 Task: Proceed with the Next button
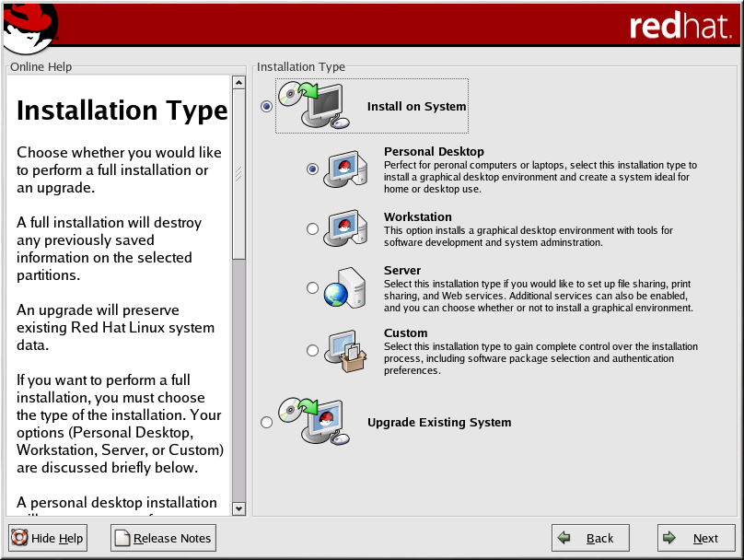click(x=696, y=538)
